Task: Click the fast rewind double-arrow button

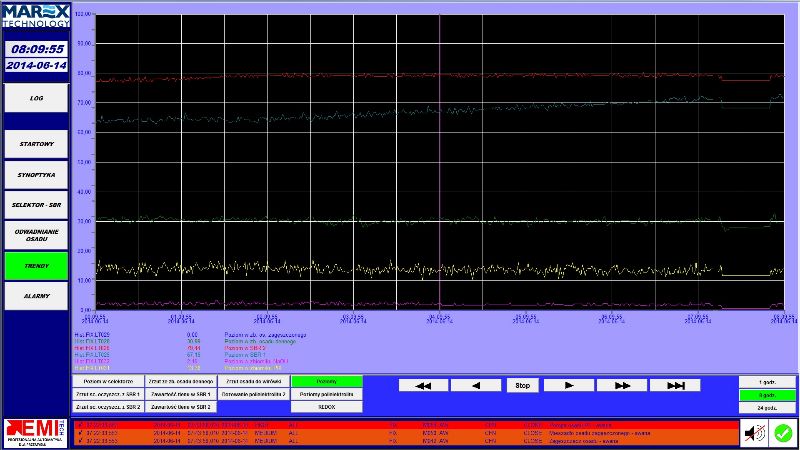Action: click(x=423, y=385)
